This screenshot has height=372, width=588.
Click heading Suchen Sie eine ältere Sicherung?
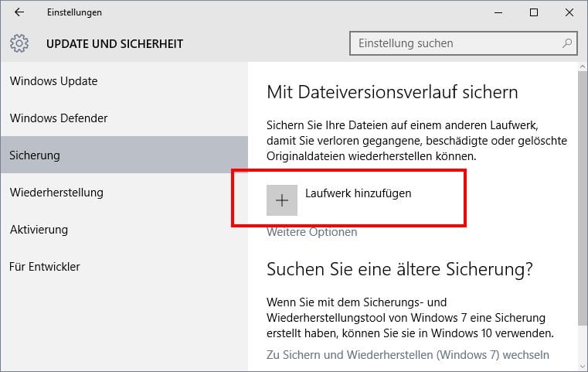[399, 269]
